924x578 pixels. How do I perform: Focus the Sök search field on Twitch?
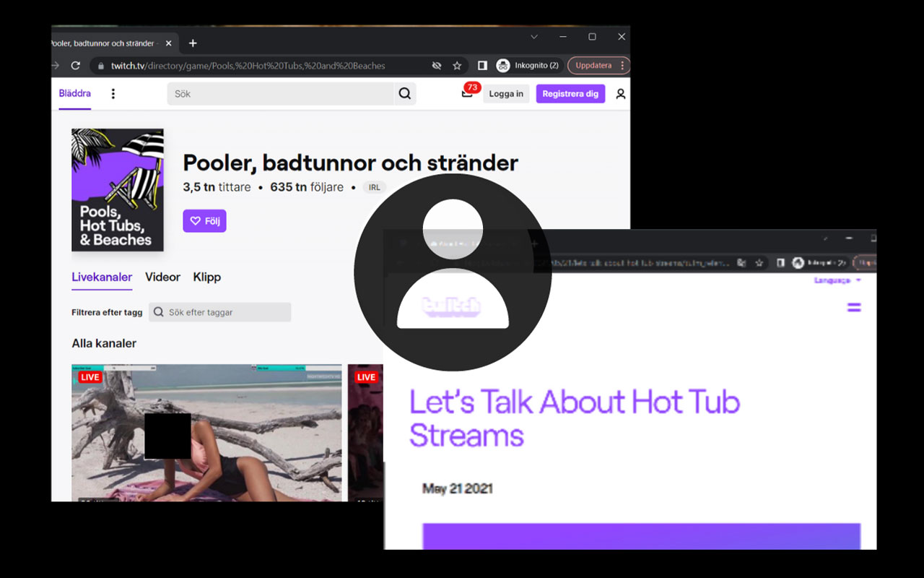(281, 94)
